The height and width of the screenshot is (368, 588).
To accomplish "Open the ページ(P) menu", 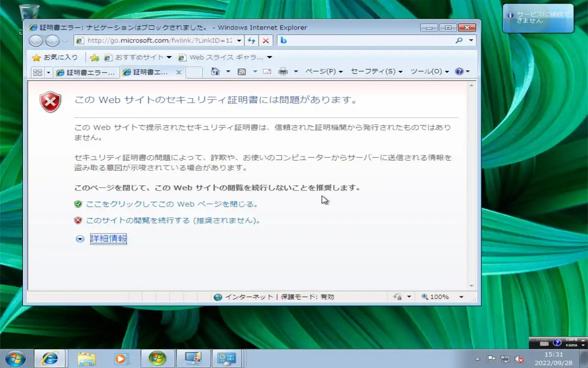I will pyautogui.click(x=324, y=71).
